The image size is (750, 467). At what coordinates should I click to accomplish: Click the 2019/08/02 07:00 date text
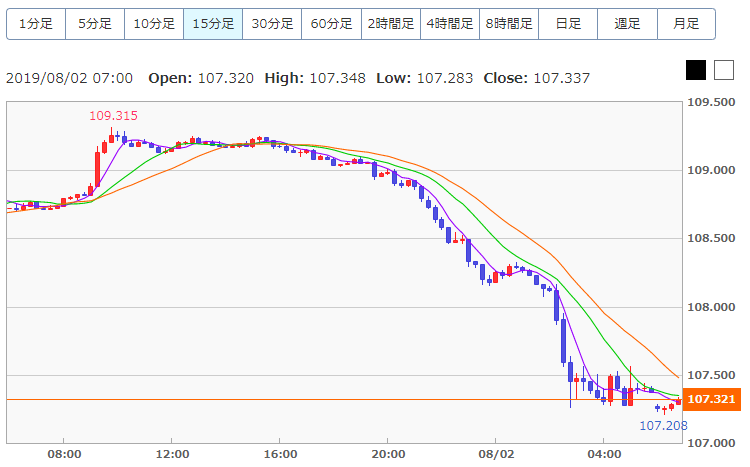pos(69,78)
